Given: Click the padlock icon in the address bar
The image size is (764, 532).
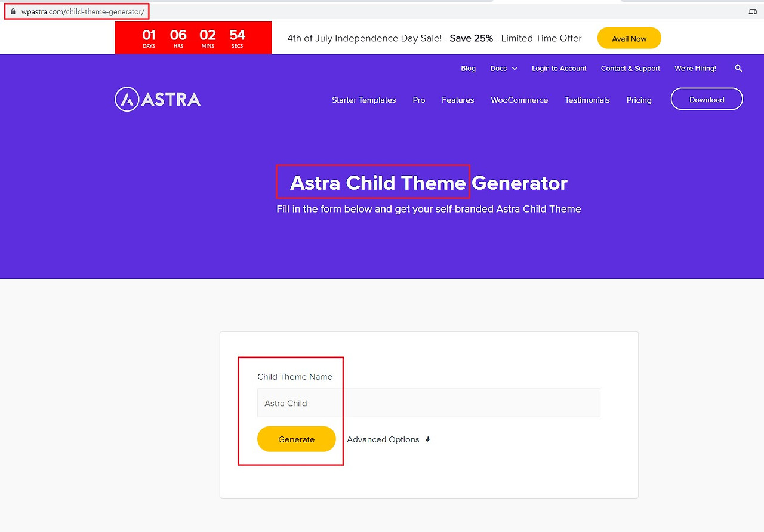Looking at the screenshot, I should 13,10.
